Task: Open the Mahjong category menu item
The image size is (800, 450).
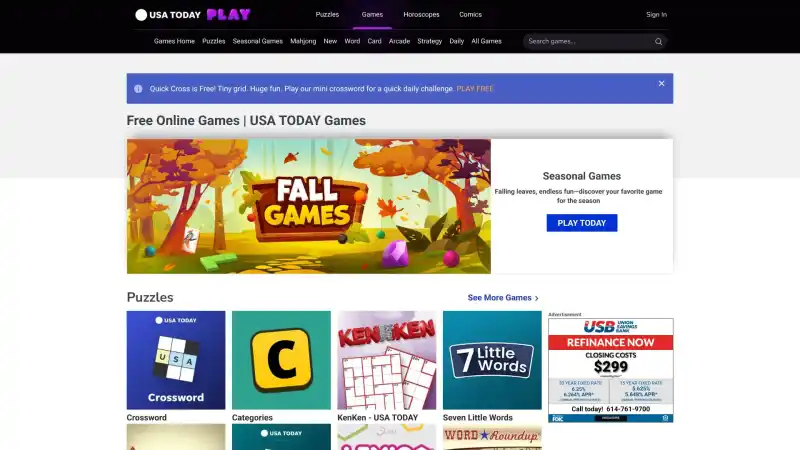Action: (303, 41)
